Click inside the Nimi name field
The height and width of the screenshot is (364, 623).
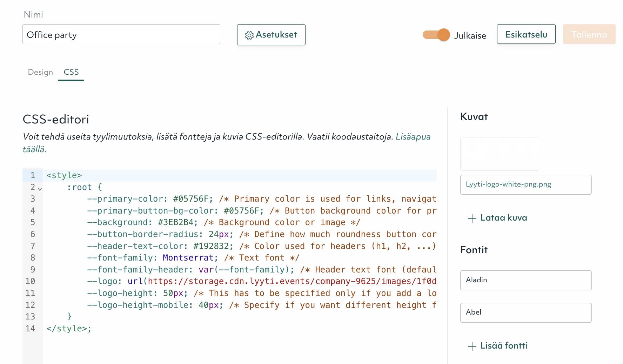pos(121,34)
